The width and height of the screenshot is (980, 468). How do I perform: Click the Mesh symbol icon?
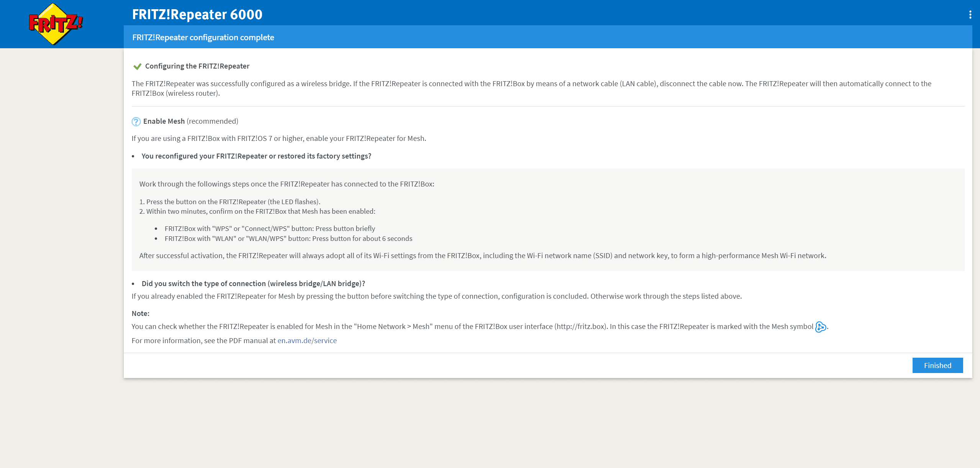820,327
